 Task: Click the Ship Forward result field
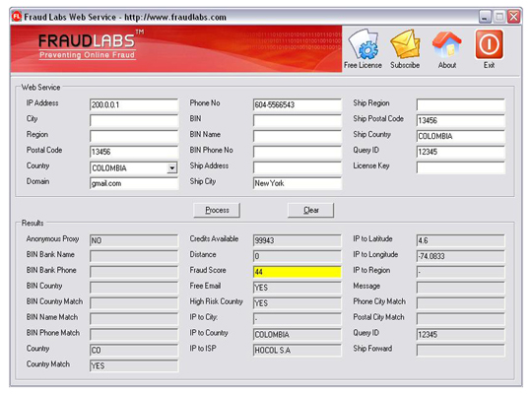(460, 351)
